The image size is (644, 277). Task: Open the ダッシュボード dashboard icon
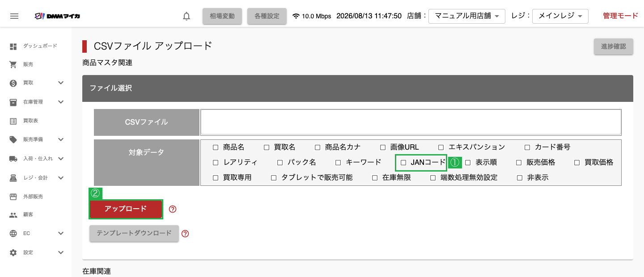pyautogui.click(x=13, y=46)
